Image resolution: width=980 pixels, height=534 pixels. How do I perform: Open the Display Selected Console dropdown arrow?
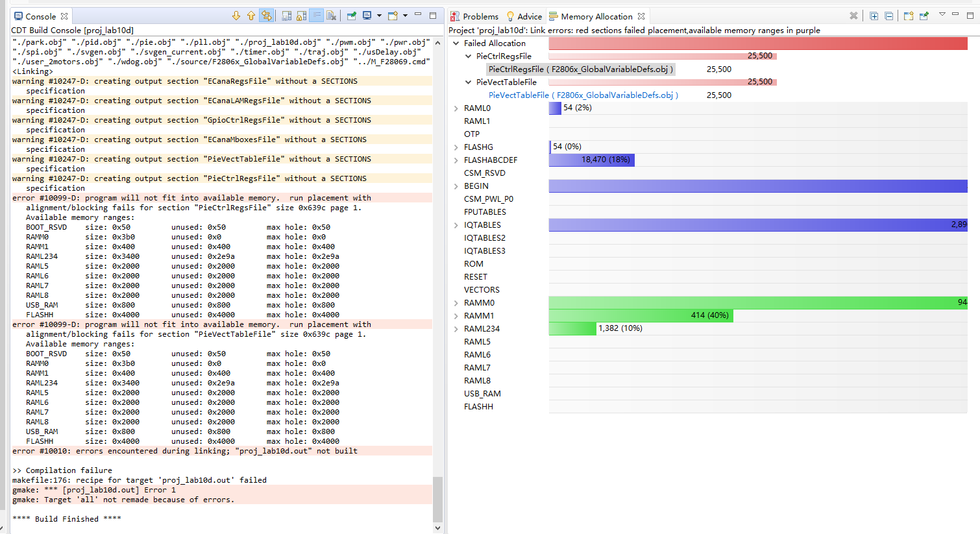[378, 16]
